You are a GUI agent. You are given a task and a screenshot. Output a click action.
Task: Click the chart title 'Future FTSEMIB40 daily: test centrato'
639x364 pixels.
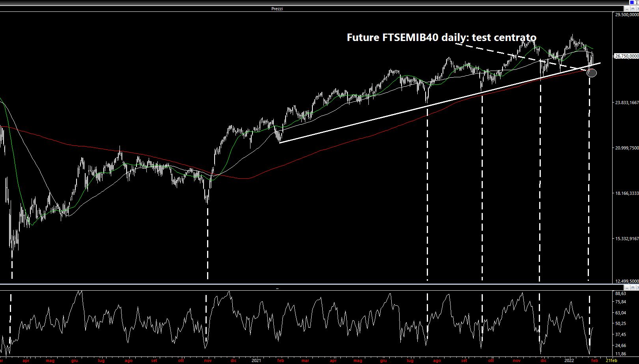[441, 37]
